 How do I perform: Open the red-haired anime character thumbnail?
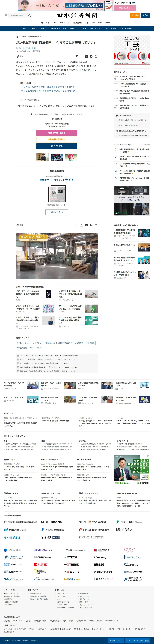click(71, 157)
